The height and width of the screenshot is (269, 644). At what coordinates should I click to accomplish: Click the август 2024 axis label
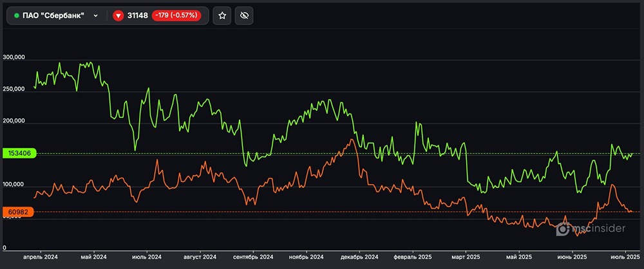(x=200, y=257)
